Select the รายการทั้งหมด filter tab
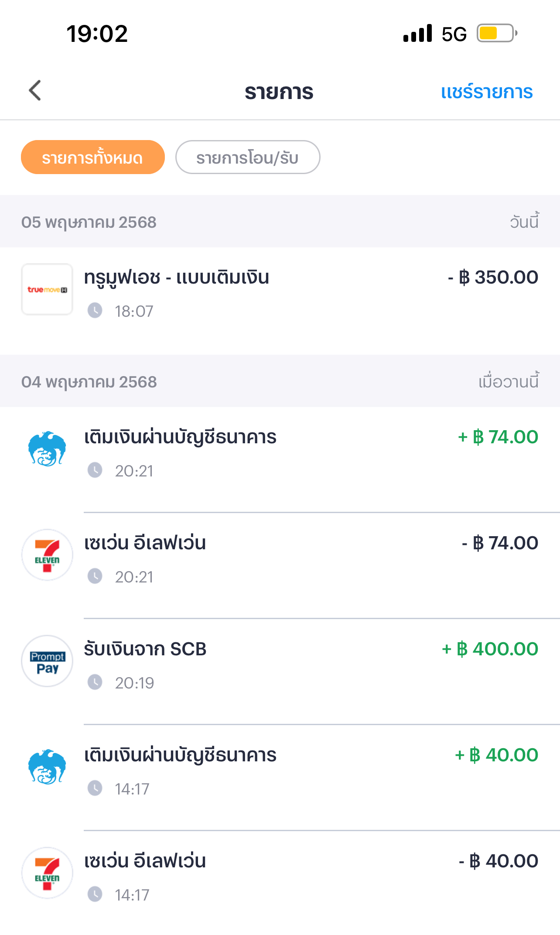 point(92,158)
